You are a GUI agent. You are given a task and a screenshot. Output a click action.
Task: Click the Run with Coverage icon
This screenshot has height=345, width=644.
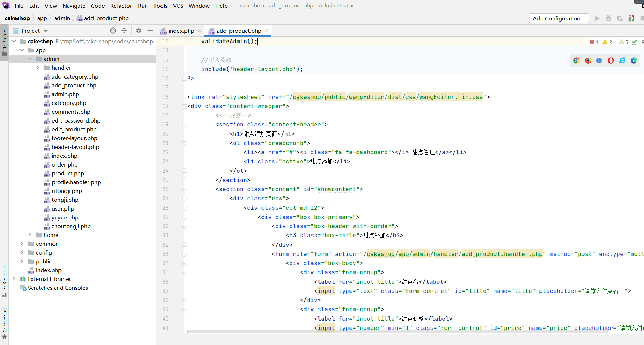(x=620, y=18)
